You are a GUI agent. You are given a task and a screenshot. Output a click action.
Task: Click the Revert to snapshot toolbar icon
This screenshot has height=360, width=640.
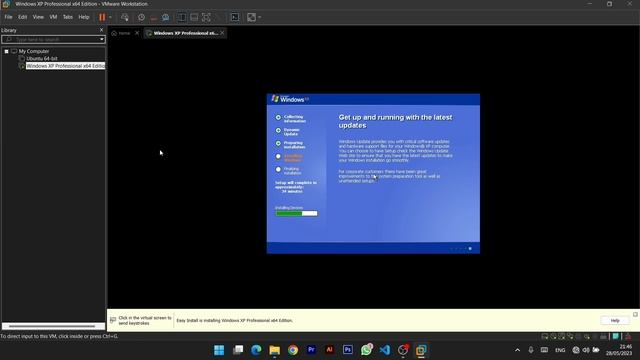(x=153, y=17)
